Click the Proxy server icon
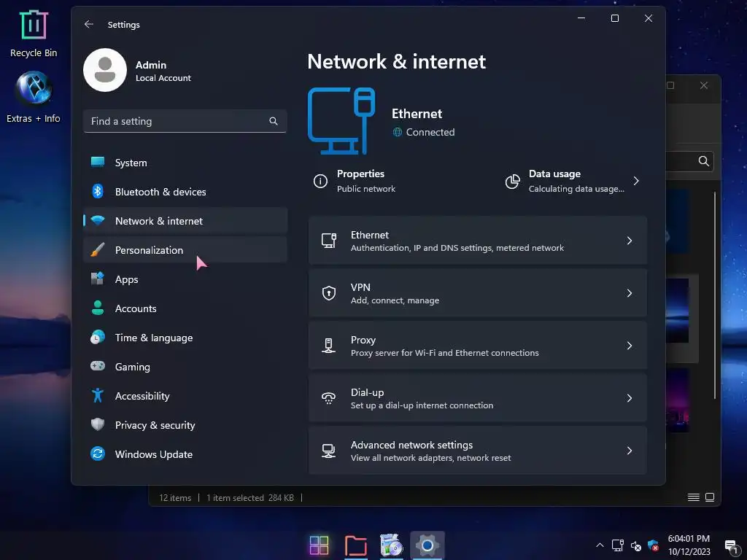 pos(328,345)
